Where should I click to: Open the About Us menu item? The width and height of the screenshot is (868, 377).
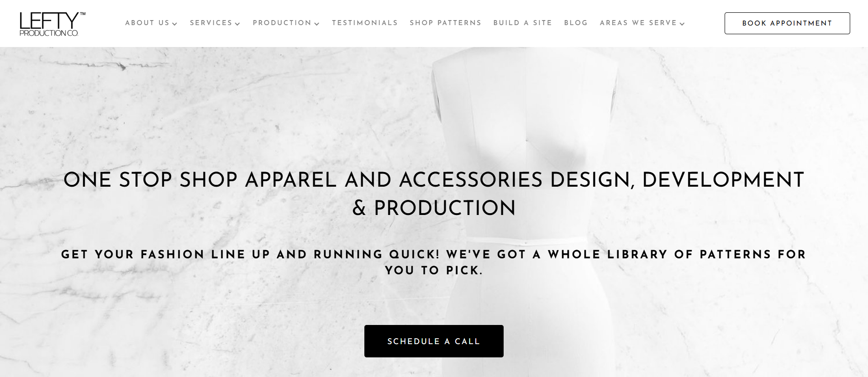[x=147, y=23]
